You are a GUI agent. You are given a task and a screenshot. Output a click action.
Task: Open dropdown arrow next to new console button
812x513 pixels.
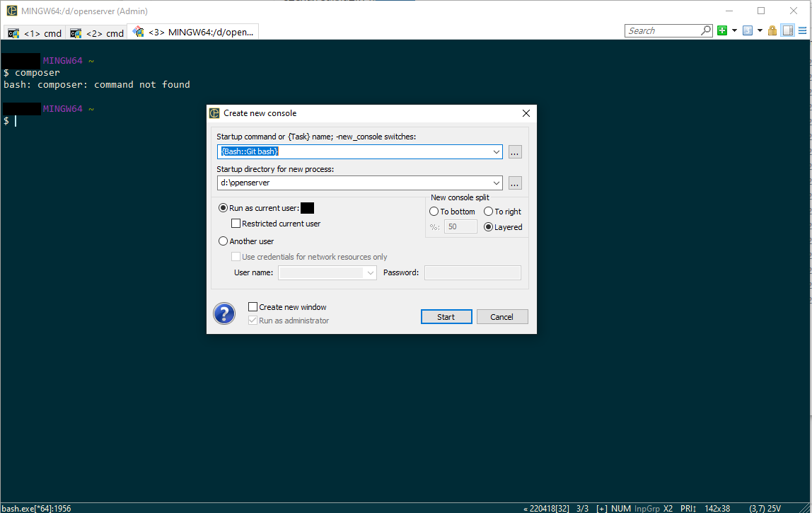[x=734, y=30]
